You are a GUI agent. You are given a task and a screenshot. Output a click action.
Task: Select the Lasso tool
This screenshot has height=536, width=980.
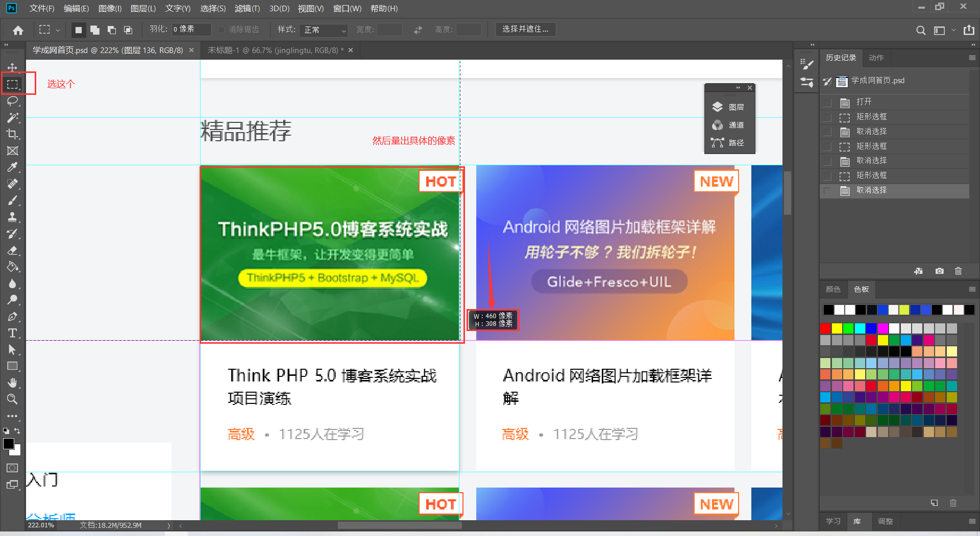[12, 101]
